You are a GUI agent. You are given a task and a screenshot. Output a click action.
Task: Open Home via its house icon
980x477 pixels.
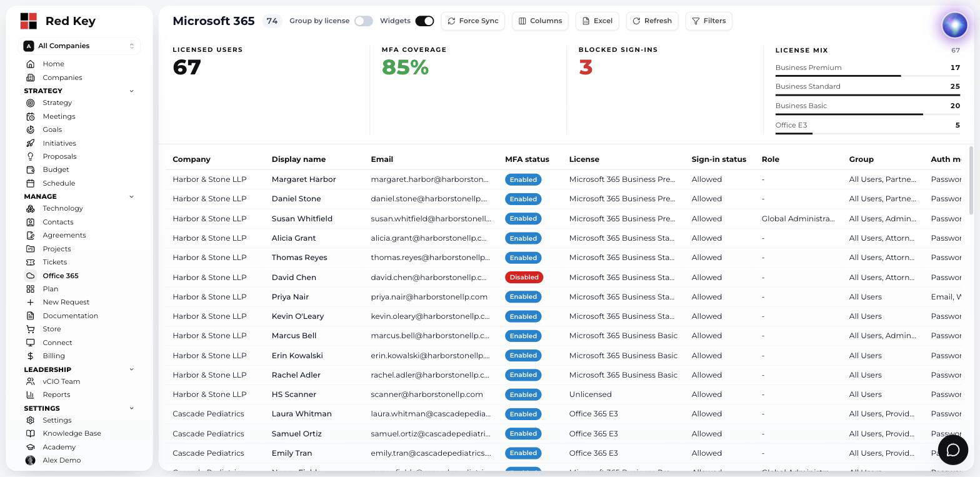pos(30,64)
